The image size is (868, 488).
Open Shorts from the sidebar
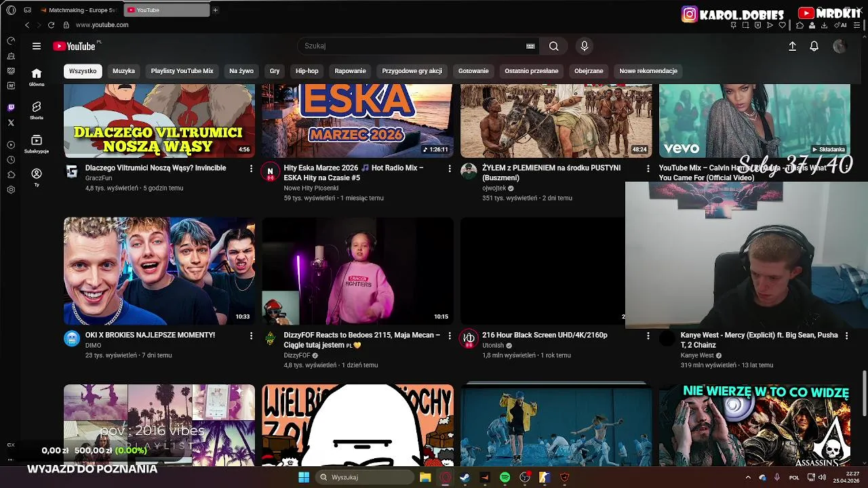[37, 110]
